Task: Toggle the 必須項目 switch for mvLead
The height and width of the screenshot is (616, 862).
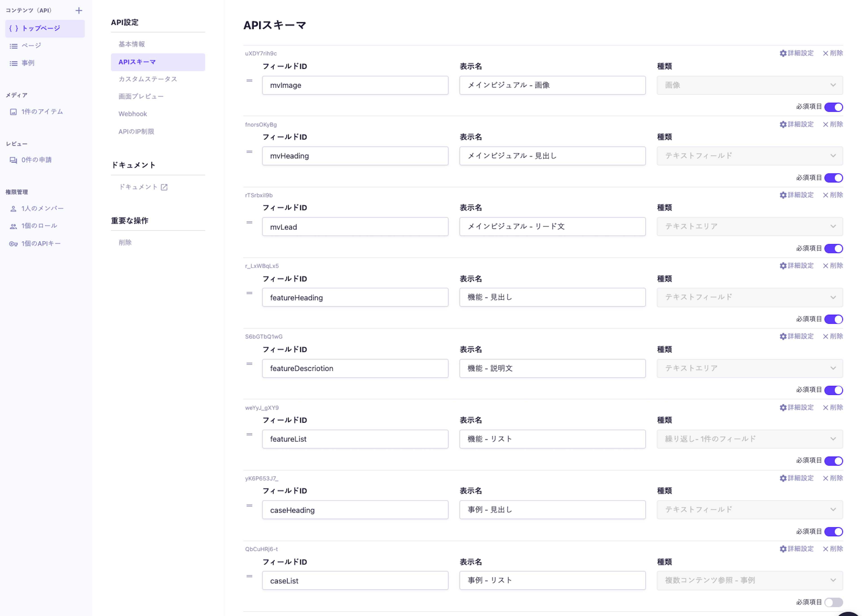Action: coord(833,249)
